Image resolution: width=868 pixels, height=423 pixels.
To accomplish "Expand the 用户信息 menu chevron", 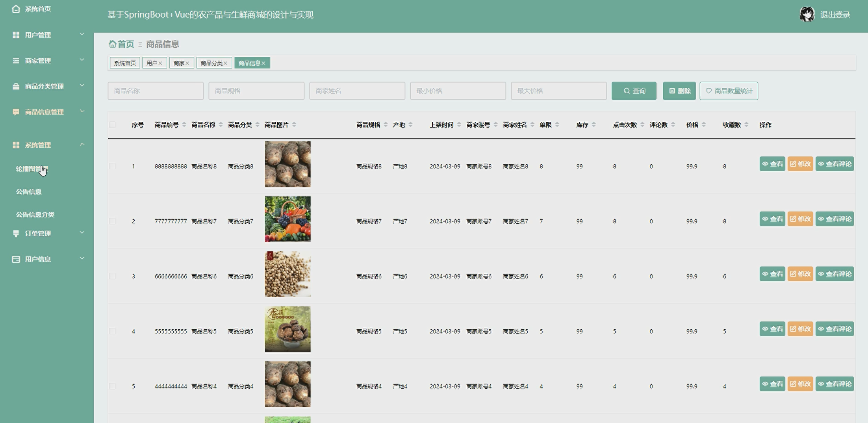I will click(82, 258).
